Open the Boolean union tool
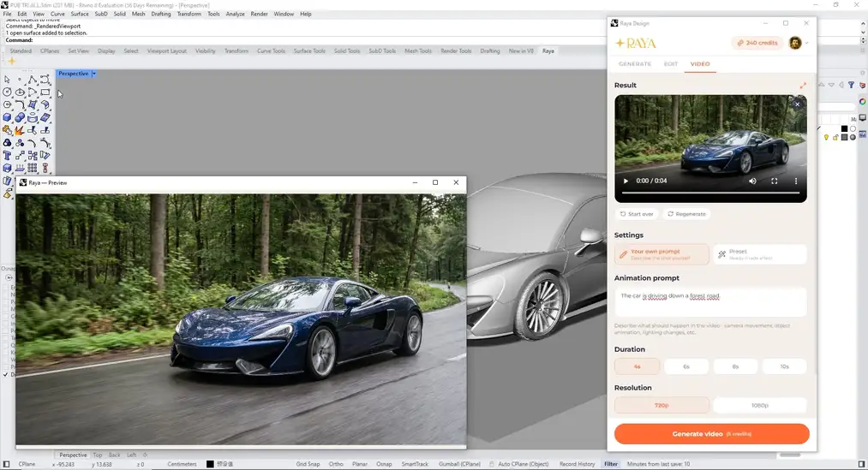This screenshot has height=470, width=868. click(x=20, y=118)
